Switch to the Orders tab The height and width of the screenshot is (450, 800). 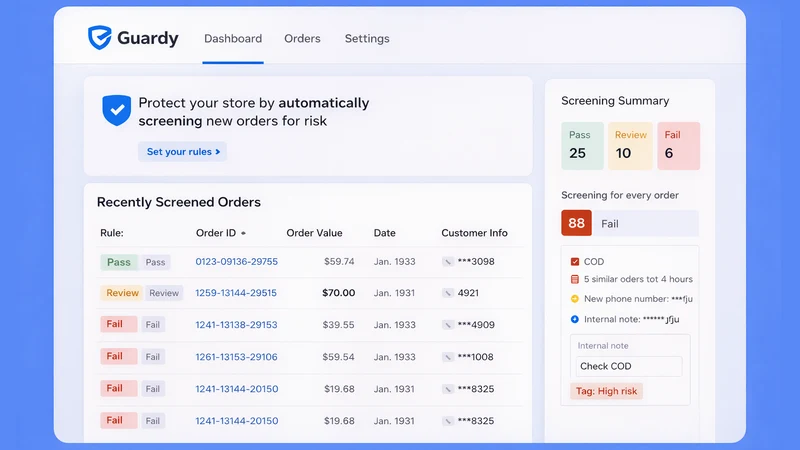[302, 39]
